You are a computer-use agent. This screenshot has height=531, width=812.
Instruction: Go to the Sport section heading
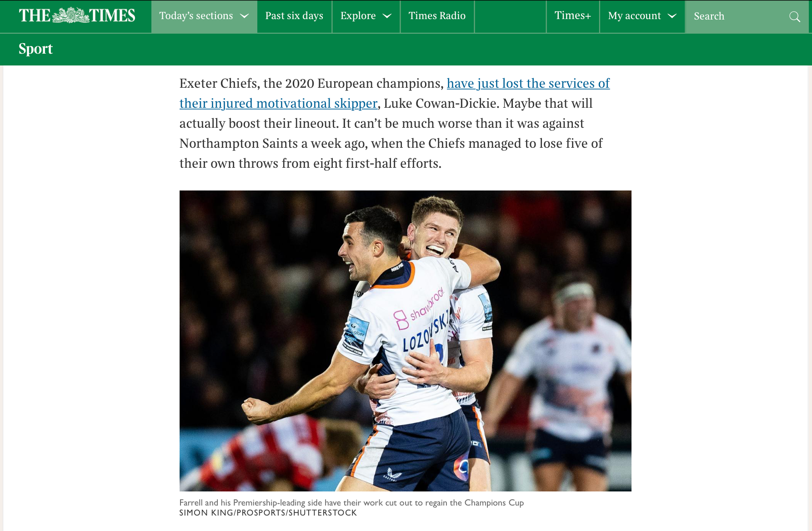[x=35, y=49]
